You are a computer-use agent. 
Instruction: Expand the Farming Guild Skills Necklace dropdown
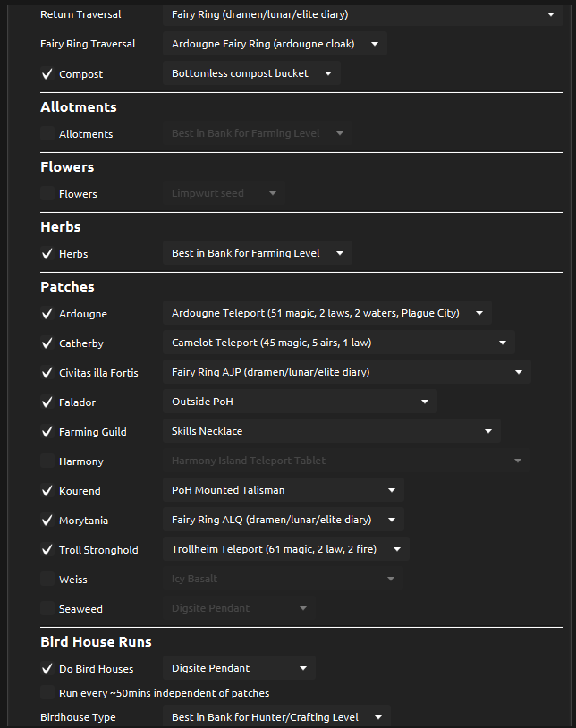pyautogui.click(x=331, y=431)
